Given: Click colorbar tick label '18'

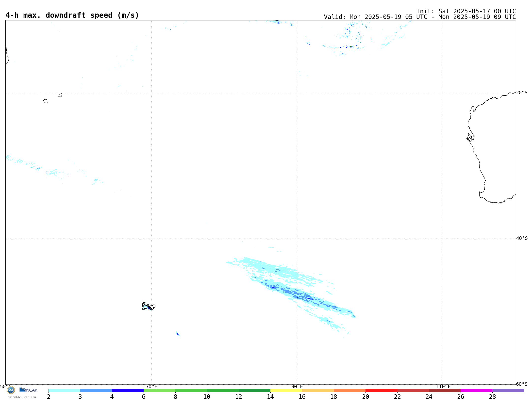Looking at the screenshot, I should tap(334, 397).
